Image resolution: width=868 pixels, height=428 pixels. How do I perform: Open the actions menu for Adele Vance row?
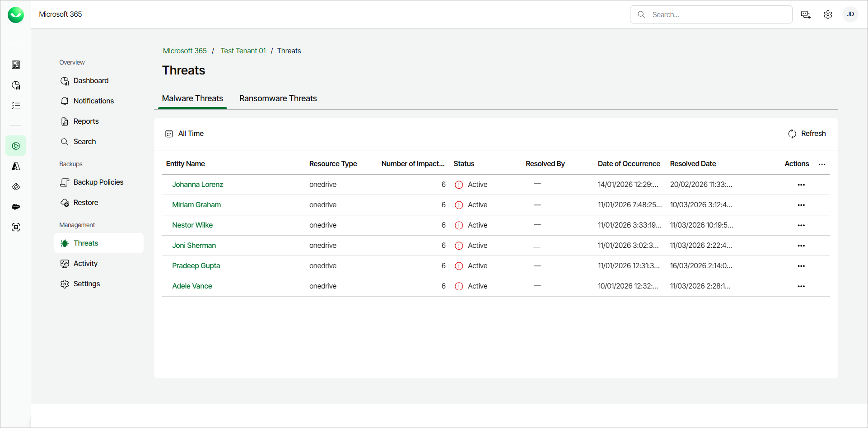pos(802,286)
